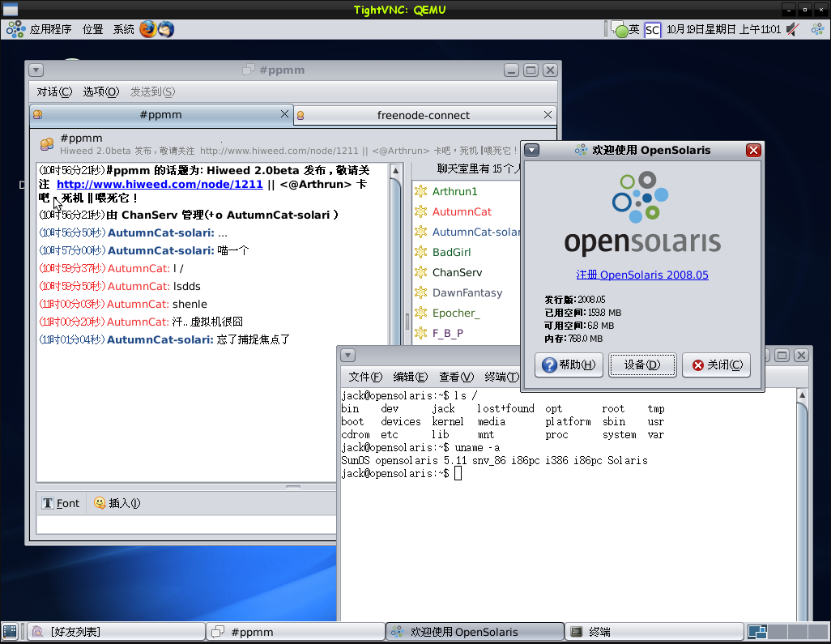This screenshot has width=831, height=644.
Task: Switch to the freenode-connect tab
Action: coord(424,115)
